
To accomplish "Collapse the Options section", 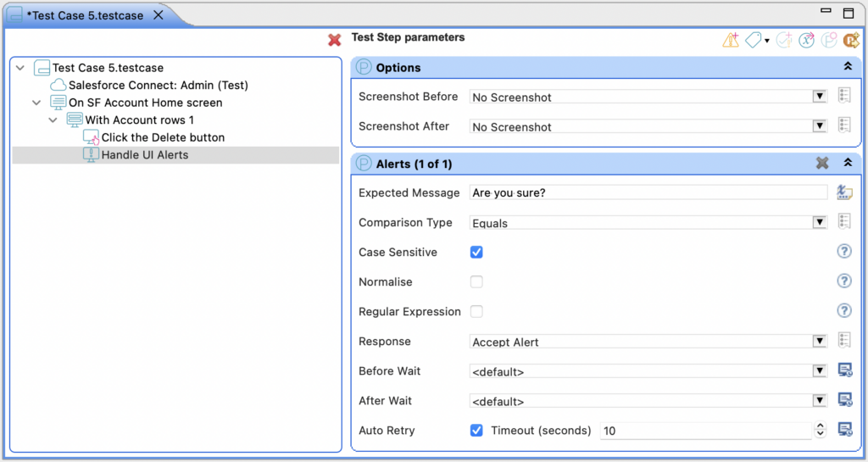I will [x=848, y=66].
